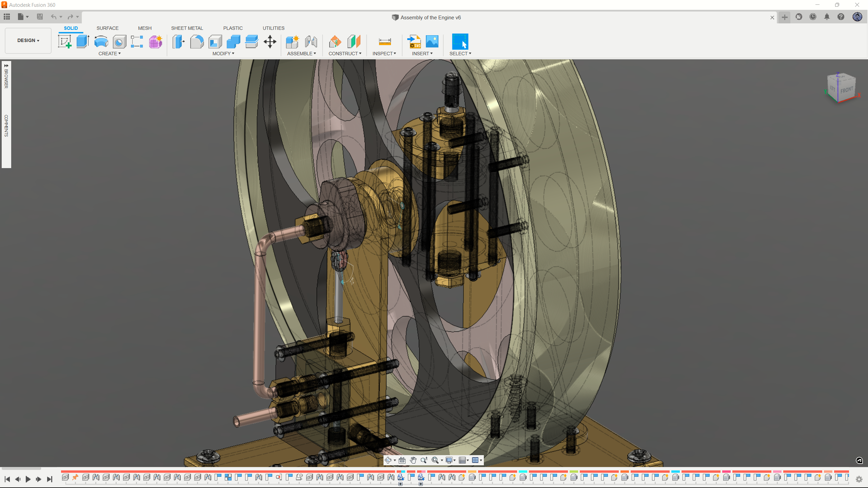Open the DESIGN workspace dropdown

(x=28, y=40)
